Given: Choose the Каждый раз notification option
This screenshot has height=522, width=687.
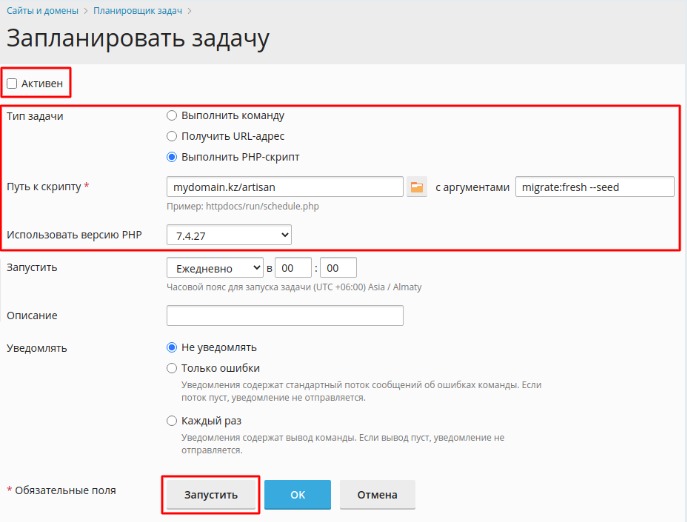Looking at the screenshot, I should point(172,421).
